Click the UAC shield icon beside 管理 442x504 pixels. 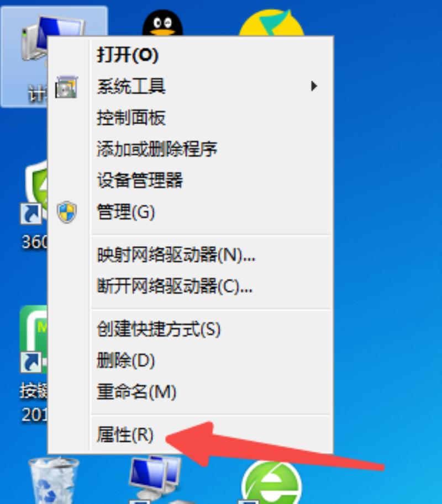point(67,212)
